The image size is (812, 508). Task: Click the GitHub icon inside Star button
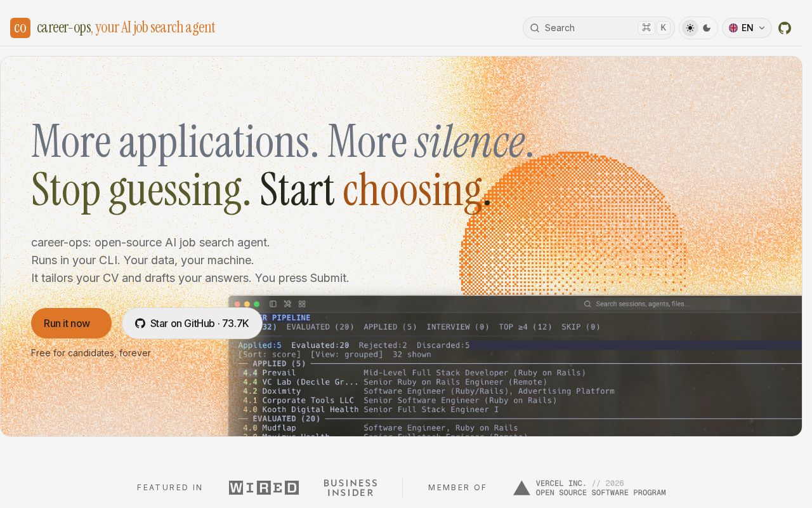(140, 323)
